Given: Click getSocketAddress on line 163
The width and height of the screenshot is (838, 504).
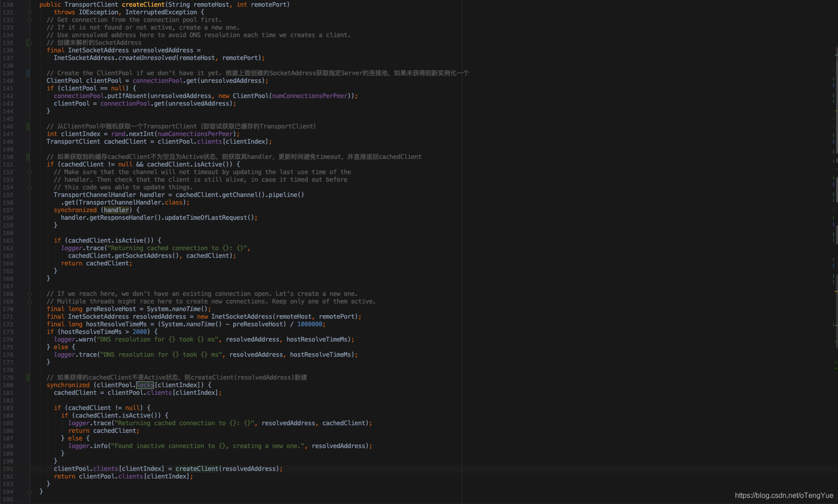Looking at the screenshot, I should pyautogui.click(x=143, y=256).
